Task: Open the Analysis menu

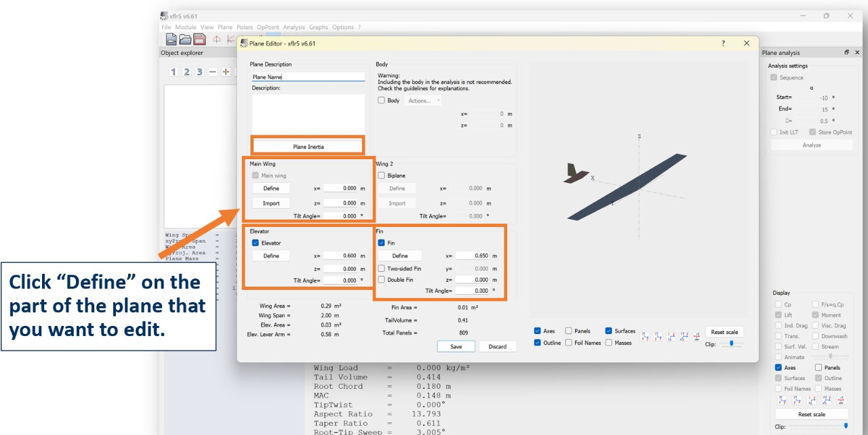Action: coord(294,27)
